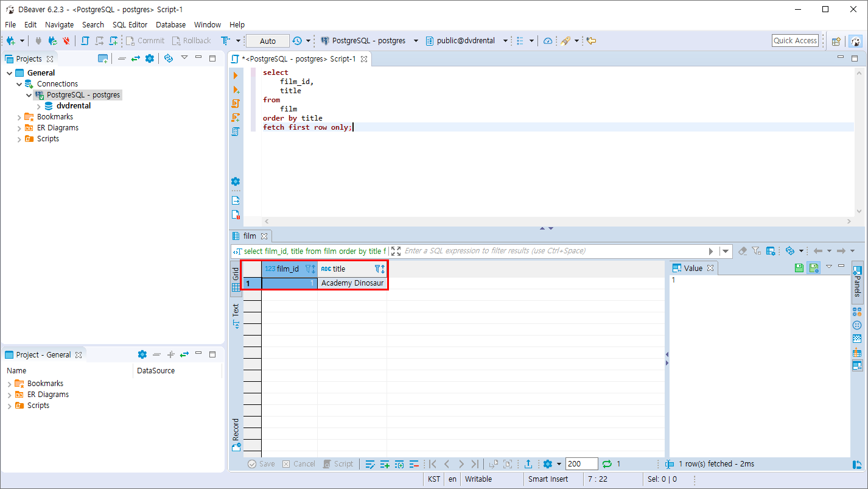
Task: Click the Academy Dinosaur title cell
Action: [352, 283]
